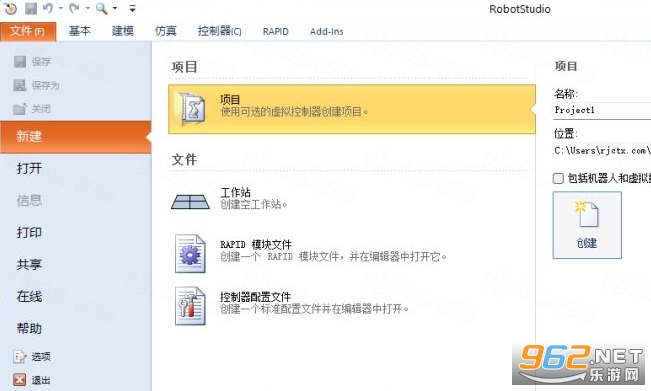Click the 选项 label in sidebar
Image resolution: width=651 pixels, height=391 pixels.
[41, 357]
